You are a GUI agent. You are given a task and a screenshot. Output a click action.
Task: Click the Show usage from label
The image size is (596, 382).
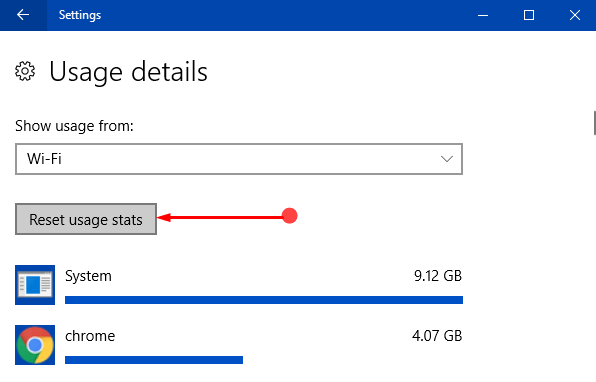point(74,126)
